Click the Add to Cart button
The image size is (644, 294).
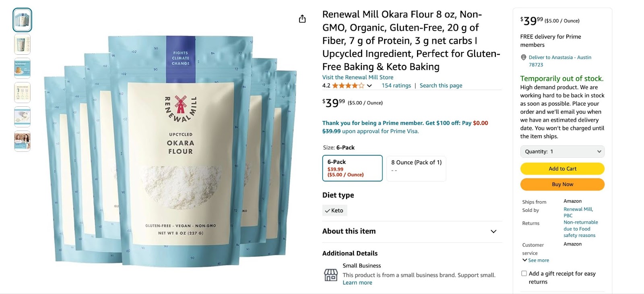562,169
